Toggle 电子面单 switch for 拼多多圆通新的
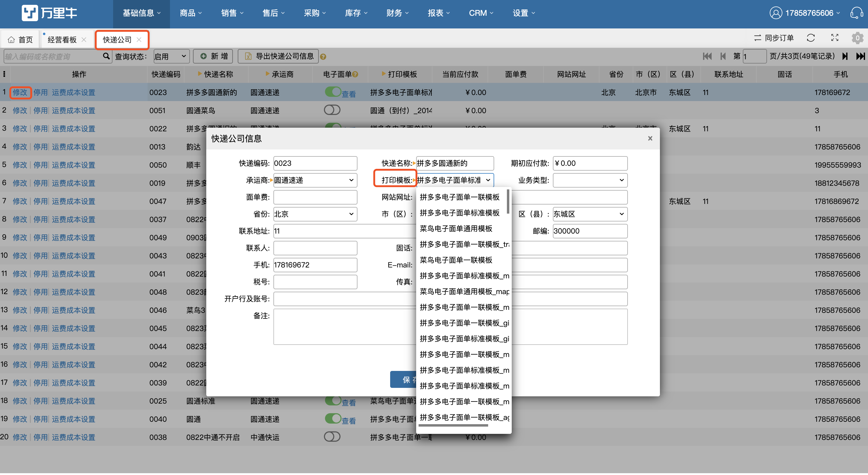The width and height of the screenshot is (868, 475). 333,92
